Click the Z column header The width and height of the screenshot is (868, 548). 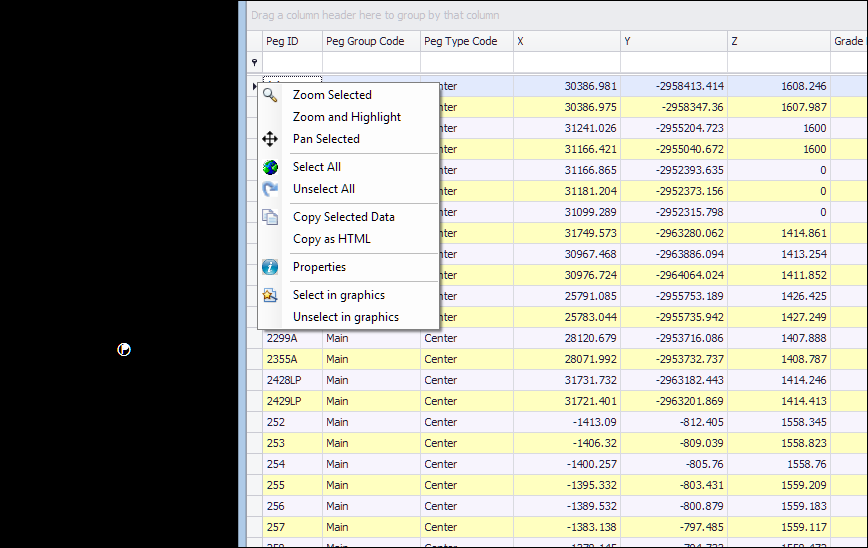click(778, 41)
